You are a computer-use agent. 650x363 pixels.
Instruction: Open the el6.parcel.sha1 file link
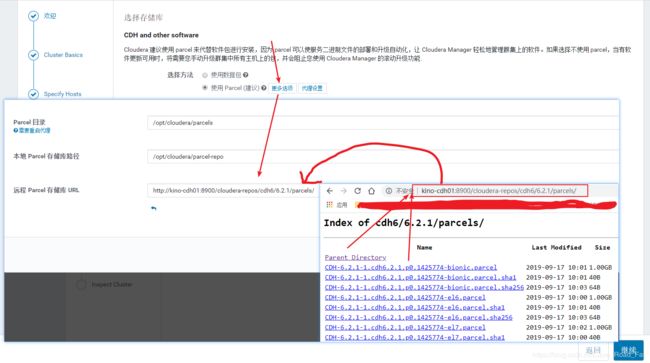point(415,307)
